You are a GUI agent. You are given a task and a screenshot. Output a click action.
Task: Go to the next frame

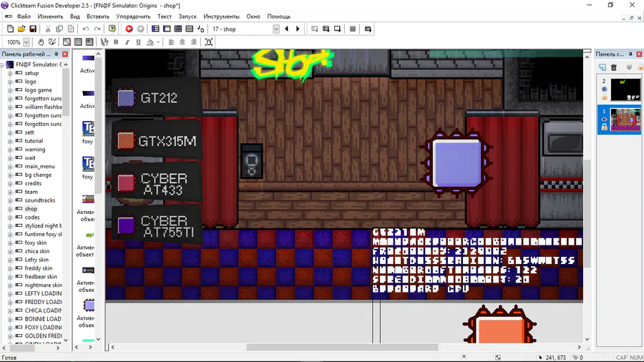pos(298,29)
